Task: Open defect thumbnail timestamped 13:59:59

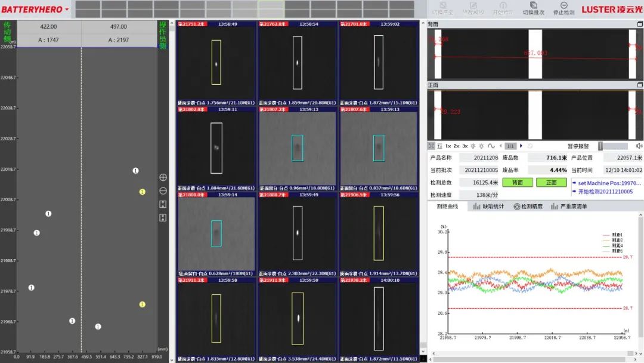Action: pos(298,318)
